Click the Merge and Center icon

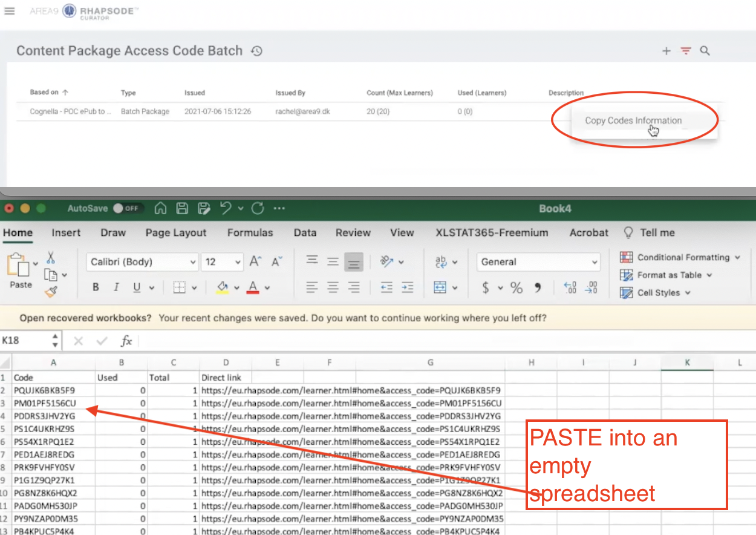(440, 287)
